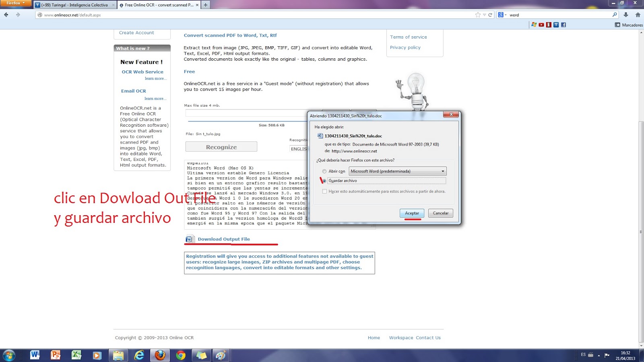
Task: Click Cancelar in the download dialog
Action: tap(441, 213)
